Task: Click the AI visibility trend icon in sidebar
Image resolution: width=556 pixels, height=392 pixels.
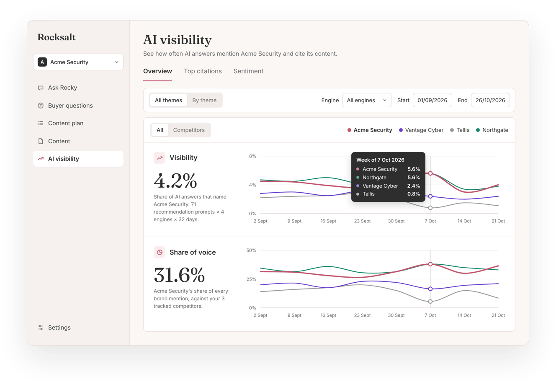Action: click(41, 159)
